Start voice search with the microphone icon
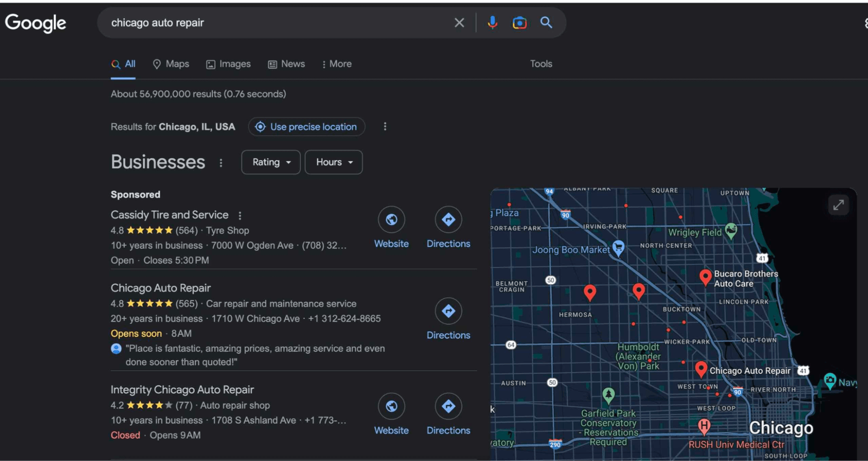Image resolution: width=868 pixels, height=461 pixels. (x=493, y=22)
